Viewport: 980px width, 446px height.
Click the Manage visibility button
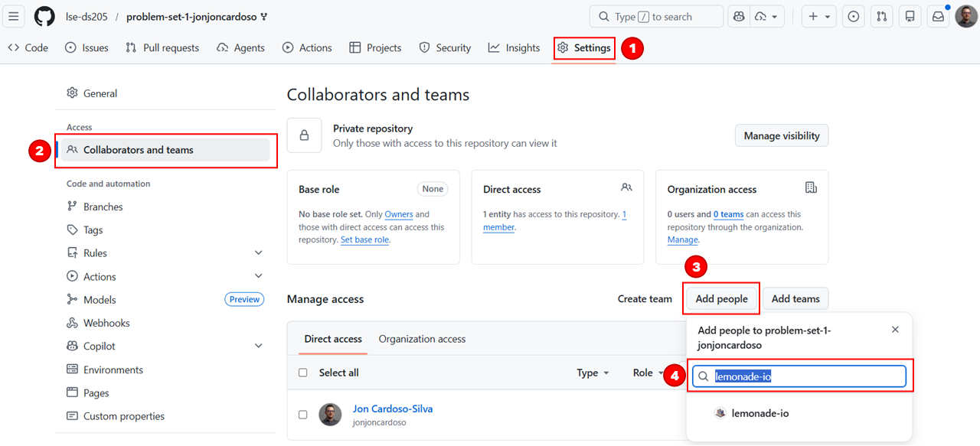[781, 136]
